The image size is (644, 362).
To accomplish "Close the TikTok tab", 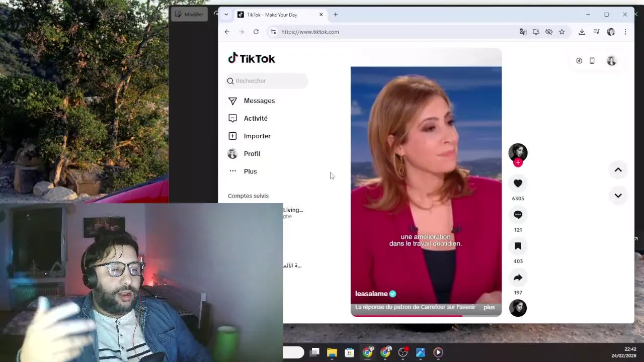I will pos(321,15).
